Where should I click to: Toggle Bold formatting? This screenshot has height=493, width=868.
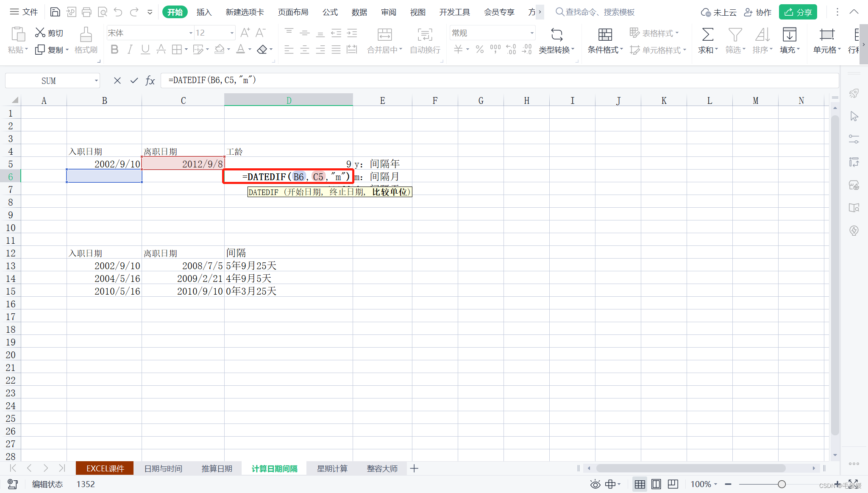click(x=114, y=50)
